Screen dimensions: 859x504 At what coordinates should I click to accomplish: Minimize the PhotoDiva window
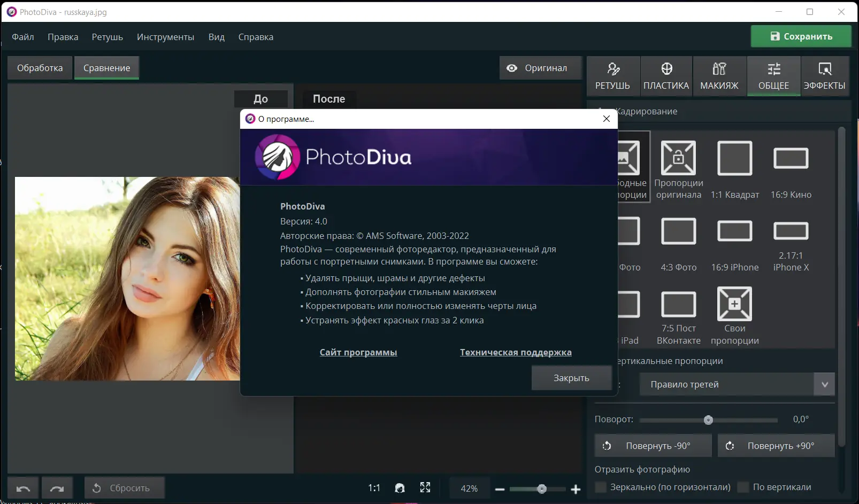point(779,12)
